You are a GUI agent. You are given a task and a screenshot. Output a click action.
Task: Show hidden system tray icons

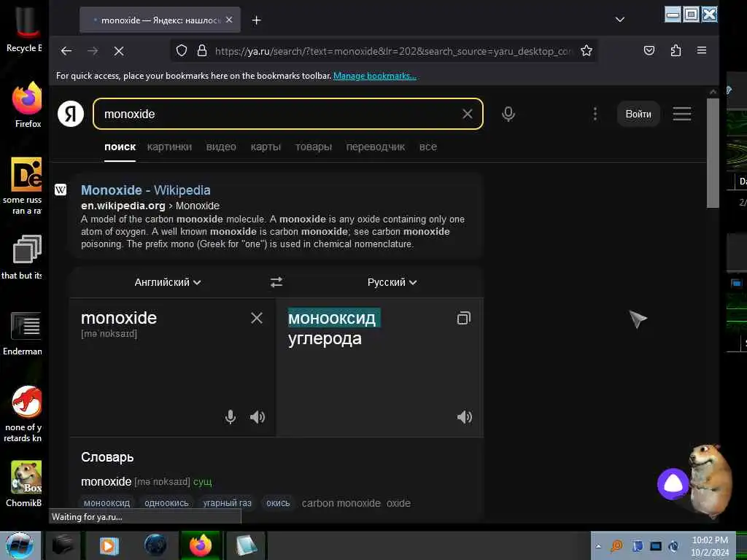coord(598,546)
